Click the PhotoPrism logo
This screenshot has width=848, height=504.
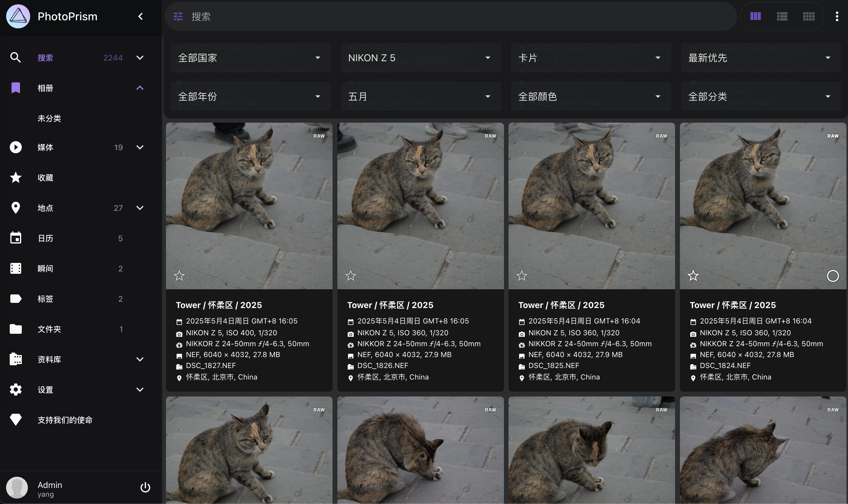click(18, 16)
